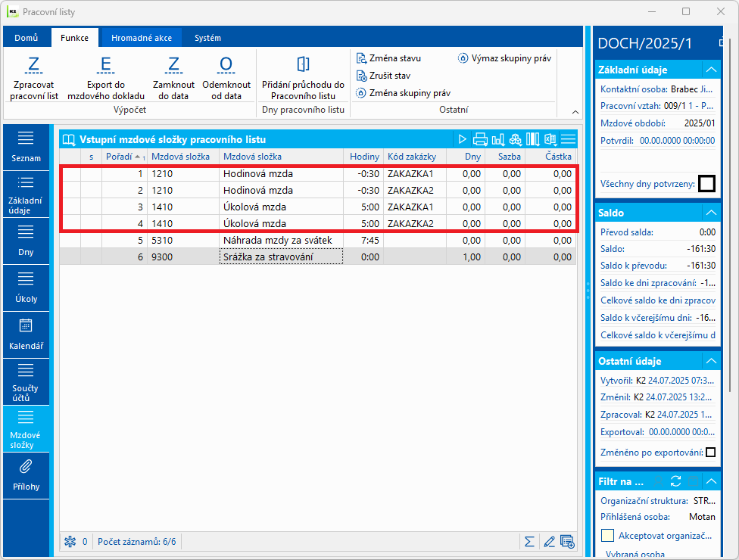
Task: Open the Hromadné akce ribbon tab
Action: tap(142, 38)
